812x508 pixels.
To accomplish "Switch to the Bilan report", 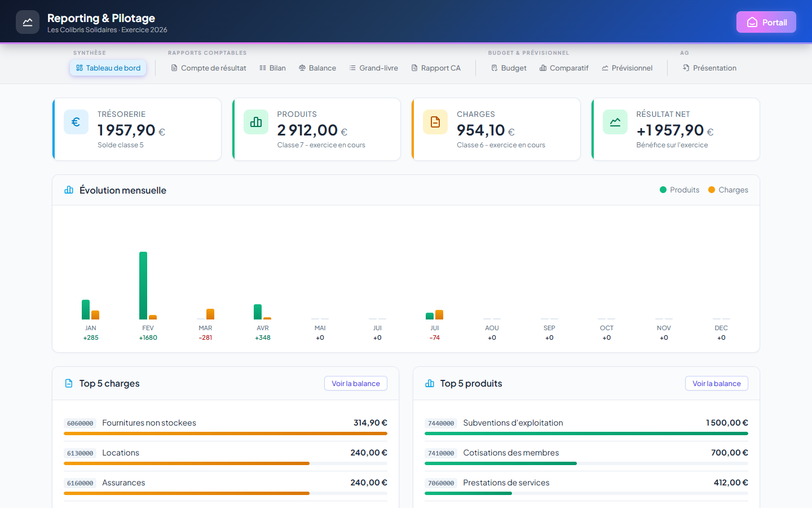I will [272, 68].
